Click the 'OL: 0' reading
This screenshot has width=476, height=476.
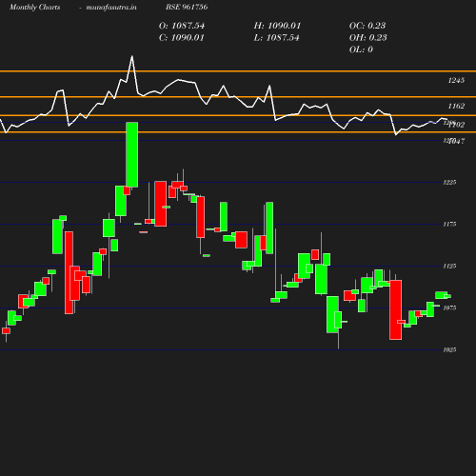pyautogui.click(x=361, y=50)
